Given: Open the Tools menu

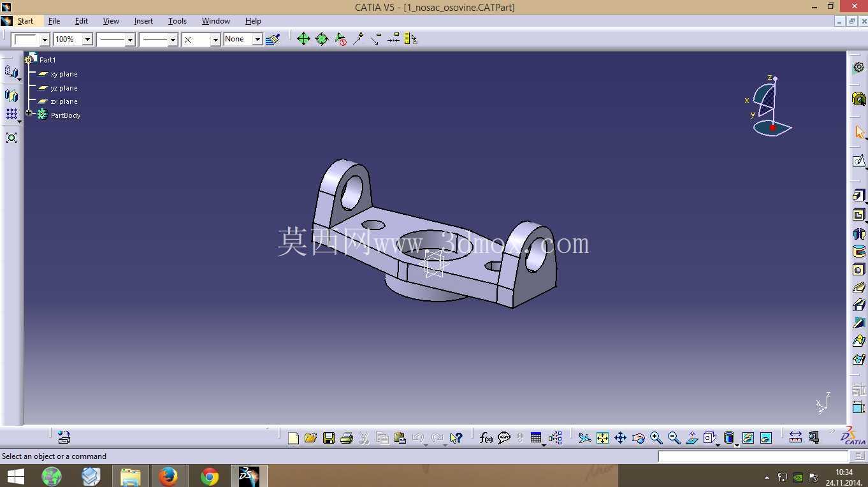Looking at the screenshot, I should click(x=177, y=21).
